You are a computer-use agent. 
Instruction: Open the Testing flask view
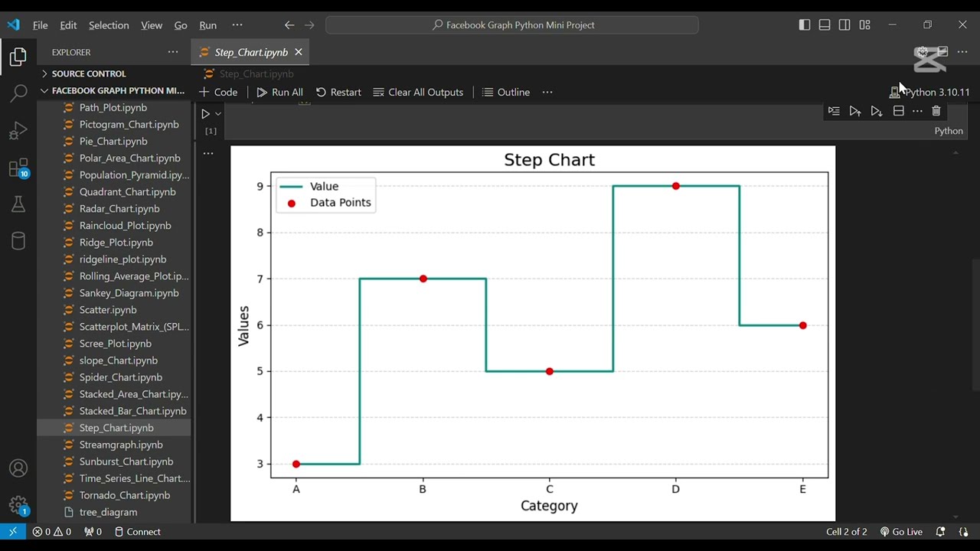pyautogui.click(x=18, y=204)
